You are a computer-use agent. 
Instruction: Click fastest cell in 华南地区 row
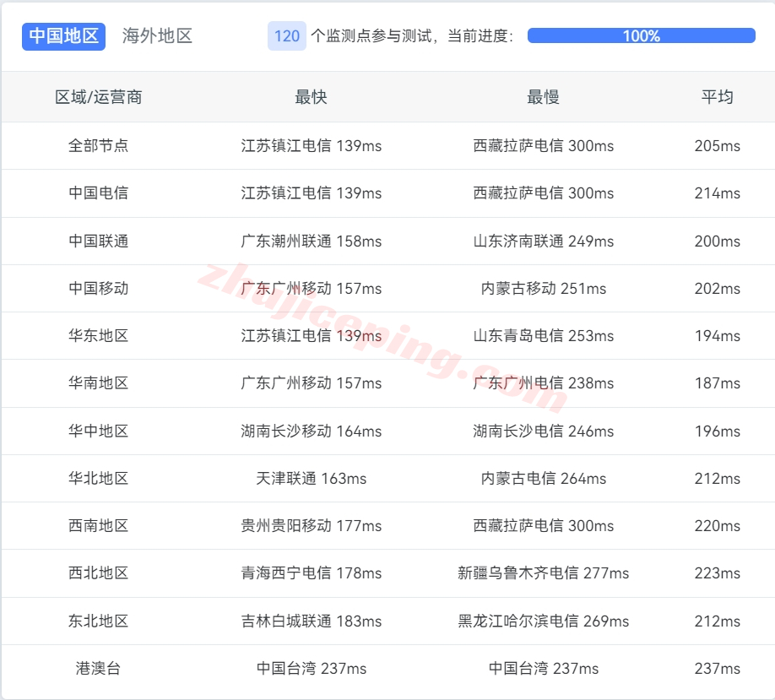(x=311, y=383)
